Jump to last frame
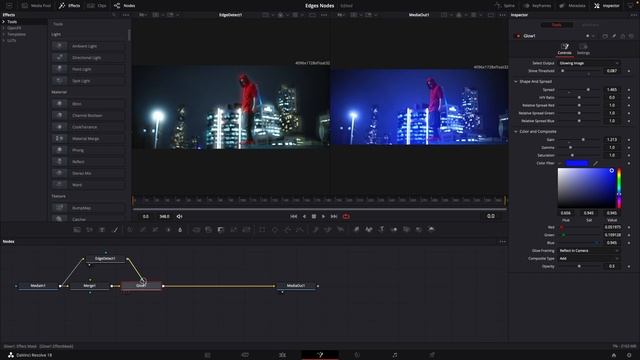 point(334,216)
